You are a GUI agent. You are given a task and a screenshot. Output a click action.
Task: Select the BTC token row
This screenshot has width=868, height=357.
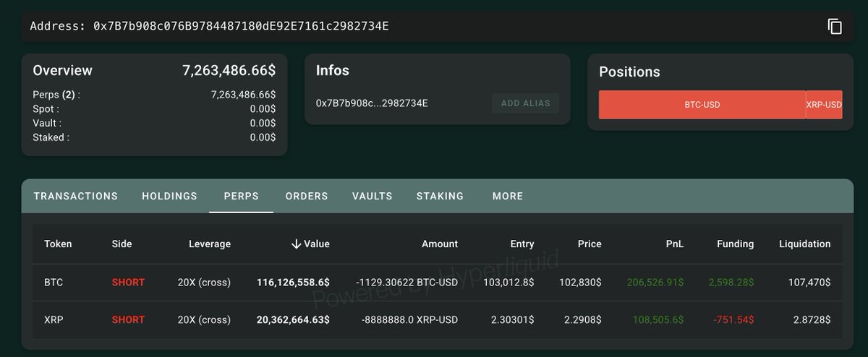[x=54, y=283]
